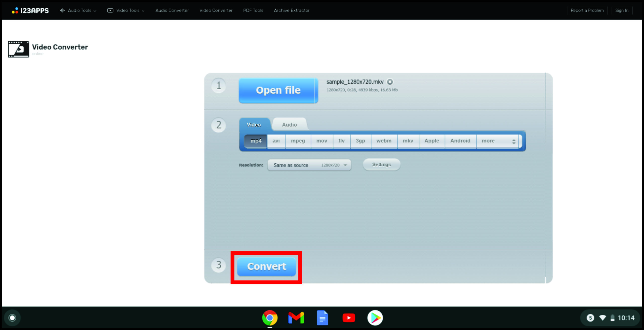Choose the mkv output format
Screen dimensions: 644x330
tap(408, 141)
